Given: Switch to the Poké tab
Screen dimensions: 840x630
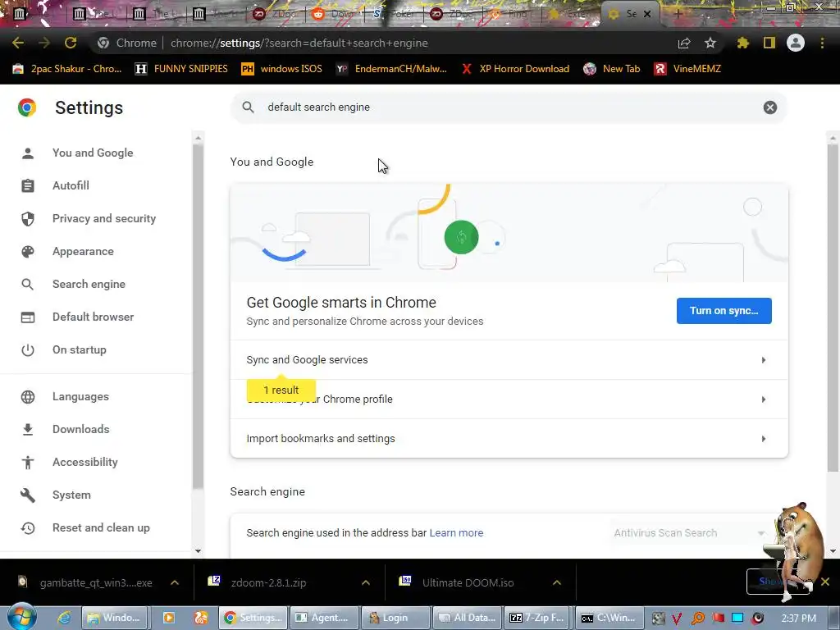Looking at the screenshot, I should coord(393,14).
